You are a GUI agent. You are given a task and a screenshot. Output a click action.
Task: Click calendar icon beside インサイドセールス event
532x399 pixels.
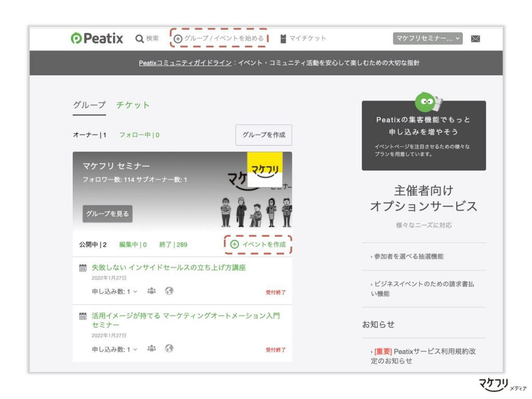tap(83, 268)
